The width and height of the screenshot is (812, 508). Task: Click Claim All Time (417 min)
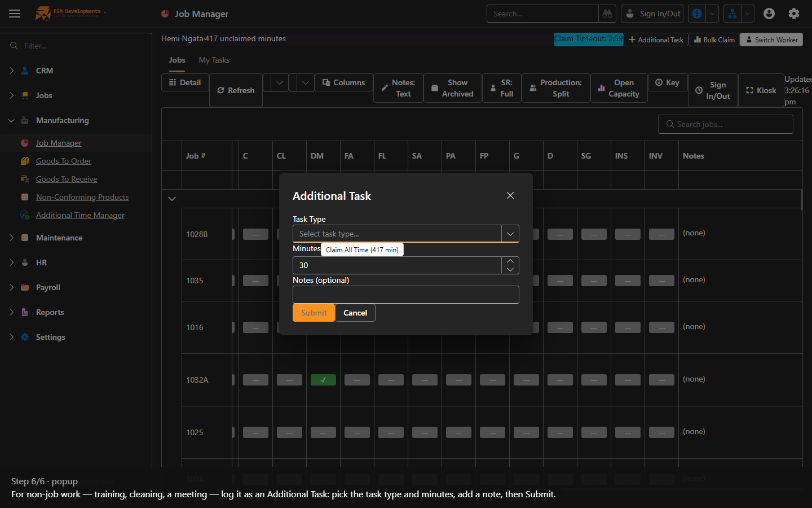pos(362,250)
